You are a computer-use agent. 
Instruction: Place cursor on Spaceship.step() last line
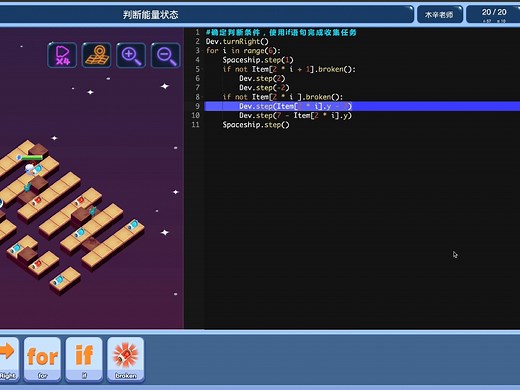coord(256,125)
